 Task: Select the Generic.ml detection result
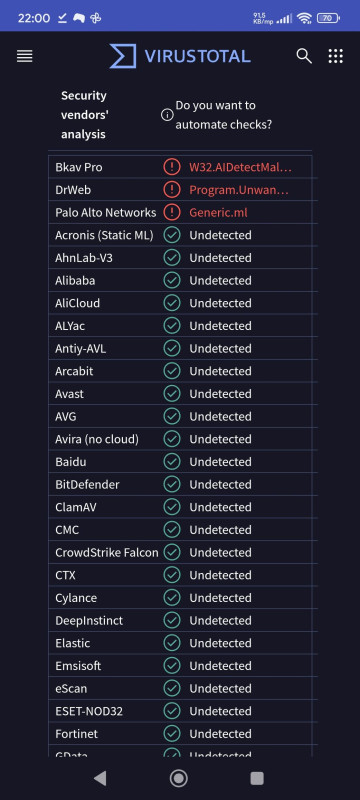218,212
